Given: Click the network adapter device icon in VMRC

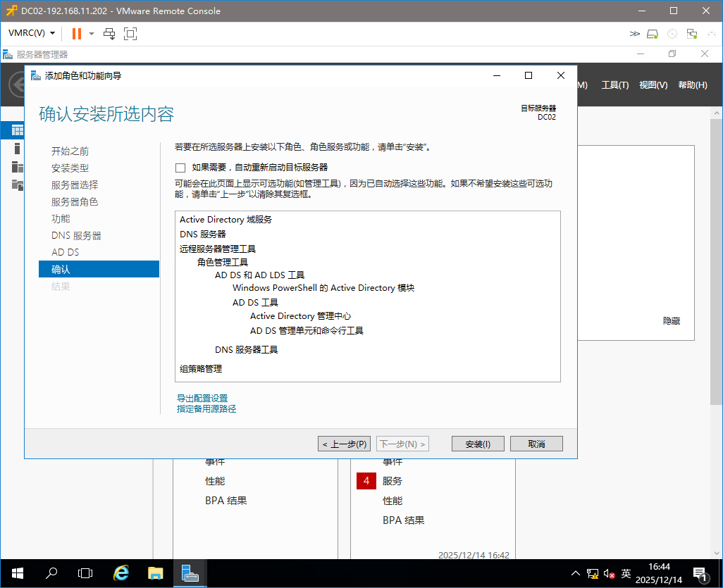Looking at the screenshot, I should tap(692, 34).
